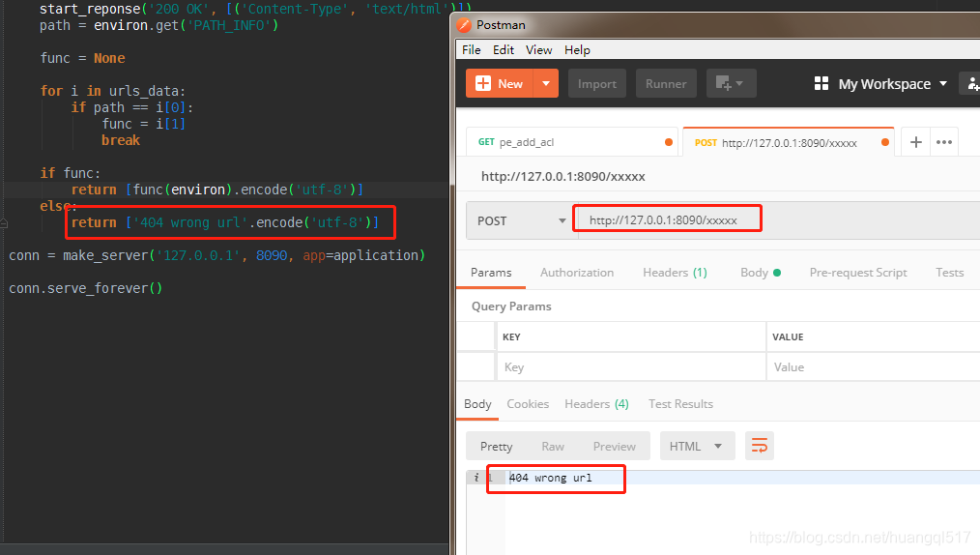Click the request title http://127.0.0.1:8090/xxxxx
The width and height of the screenshot is (980, 555).
click(563, 177)
